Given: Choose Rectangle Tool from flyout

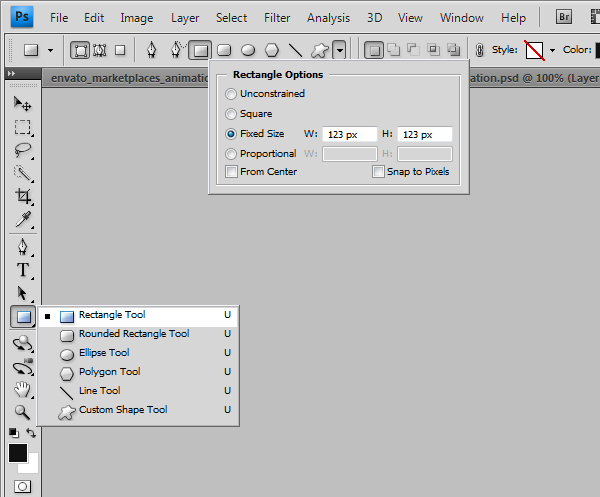Looking at the screenshot, I should (138, 316).
